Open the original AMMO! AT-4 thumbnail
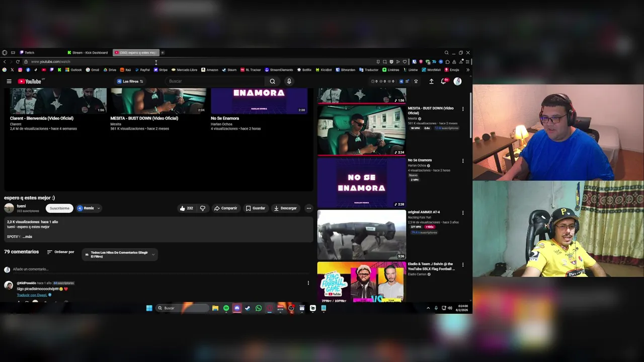 coord(361,234)
